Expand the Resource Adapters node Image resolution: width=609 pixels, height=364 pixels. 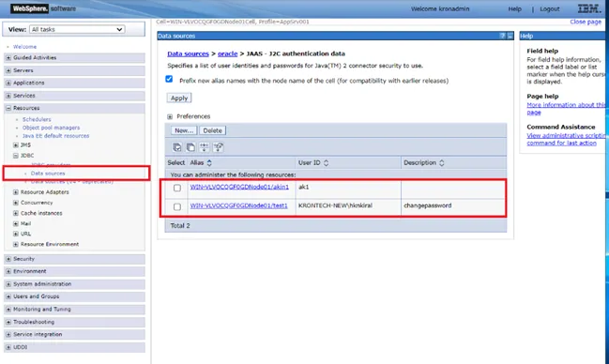(x=16, y=192)
